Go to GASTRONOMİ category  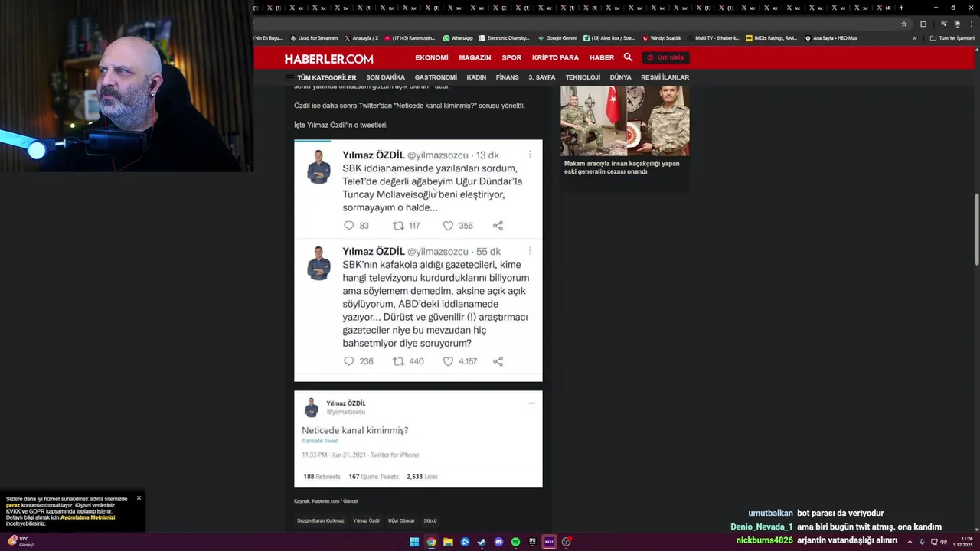click(x=436, y=77)
